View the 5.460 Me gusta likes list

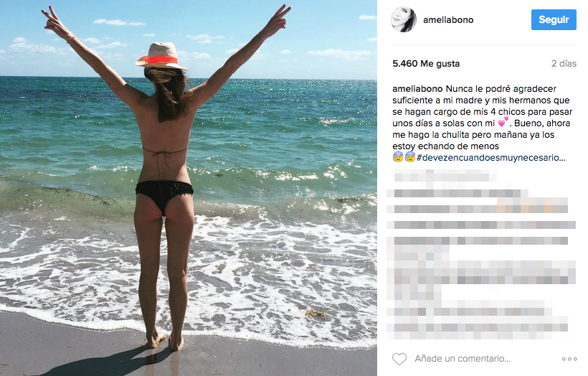[426, 63]
